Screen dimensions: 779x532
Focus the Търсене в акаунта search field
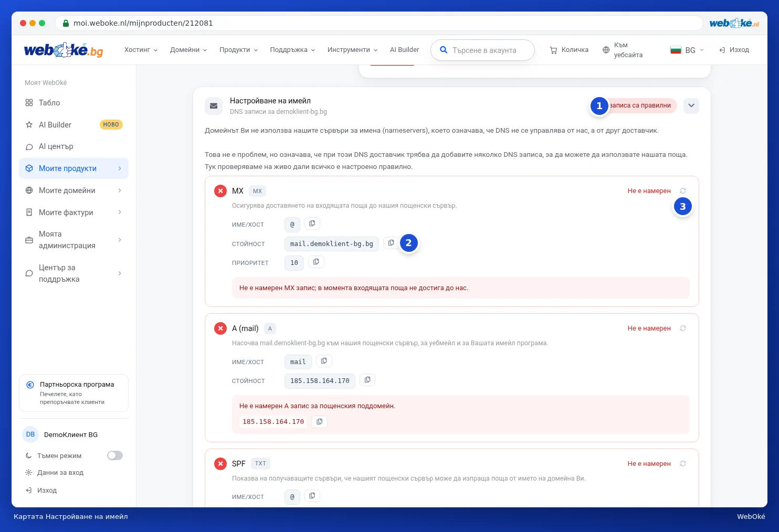(x=482, y=50)
